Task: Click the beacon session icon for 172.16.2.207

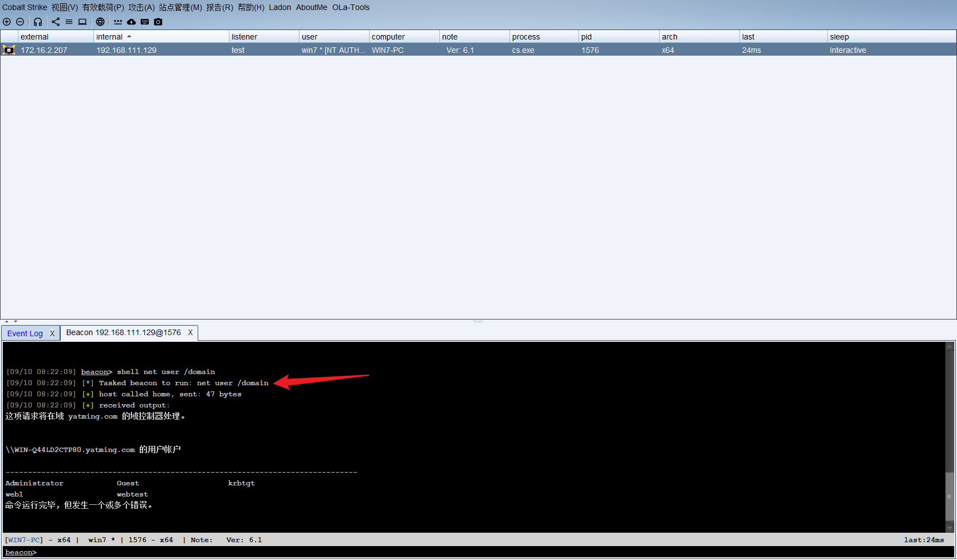Action: point(9,50)
